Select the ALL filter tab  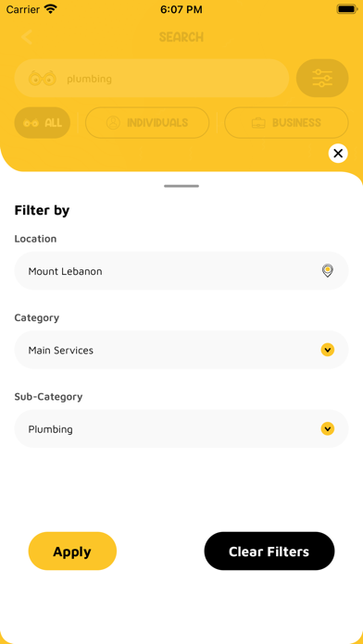coord(43,123)
